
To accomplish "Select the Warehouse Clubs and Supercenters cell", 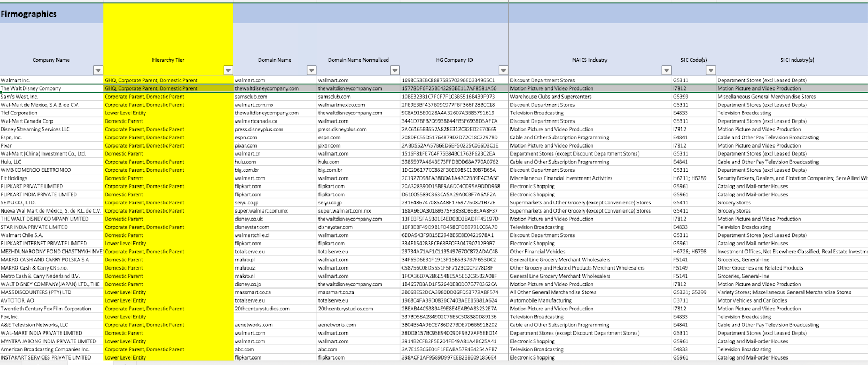I will [x=551, y=97].
